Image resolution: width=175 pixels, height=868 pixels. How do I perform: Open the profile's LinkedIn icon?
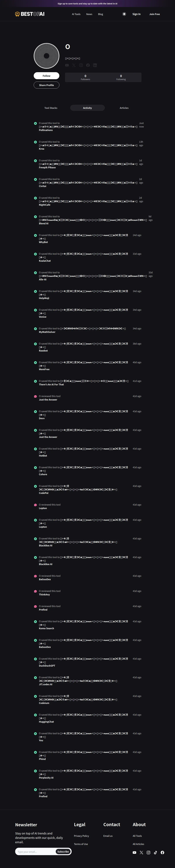coord(95,65)
